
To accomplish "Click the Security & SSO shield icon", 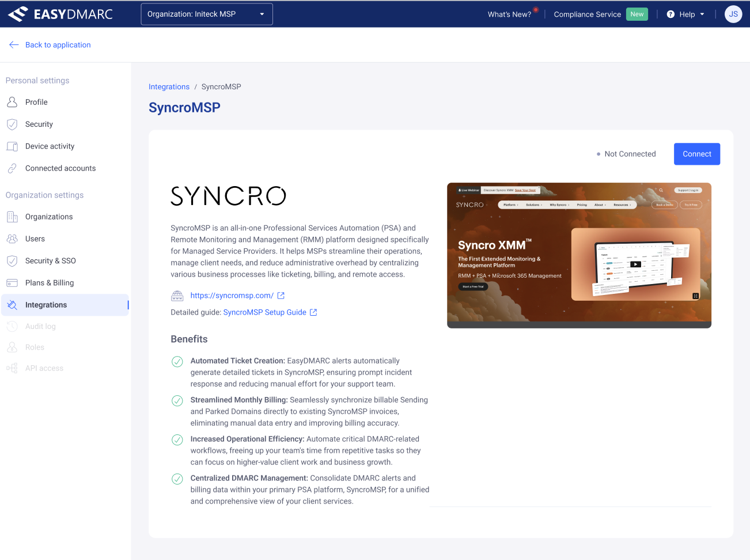I will click(12, 261).
